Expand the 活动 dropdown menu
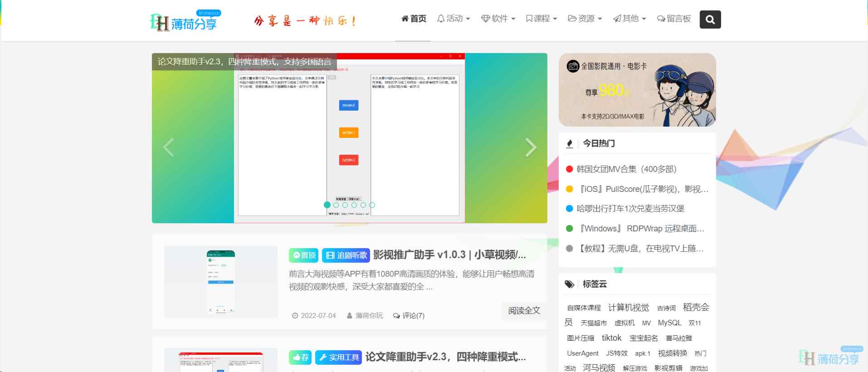Viewport: 868px width, 372px height. click(453, 19)
